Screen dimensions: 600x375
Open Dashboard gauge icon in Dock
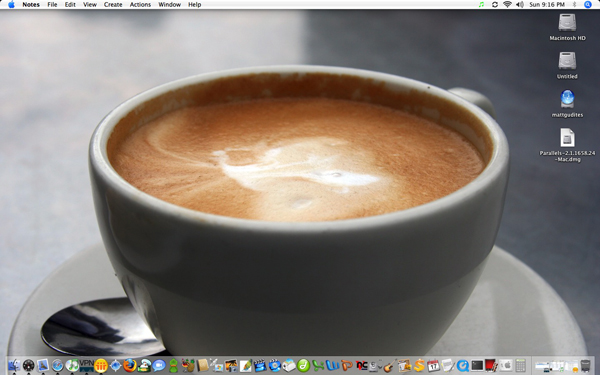[29, 365]
